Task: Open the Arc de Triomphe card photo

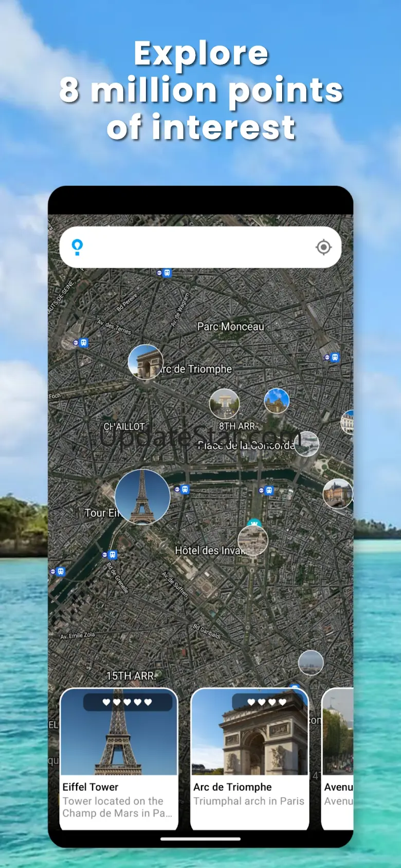Action: (249, 732)
